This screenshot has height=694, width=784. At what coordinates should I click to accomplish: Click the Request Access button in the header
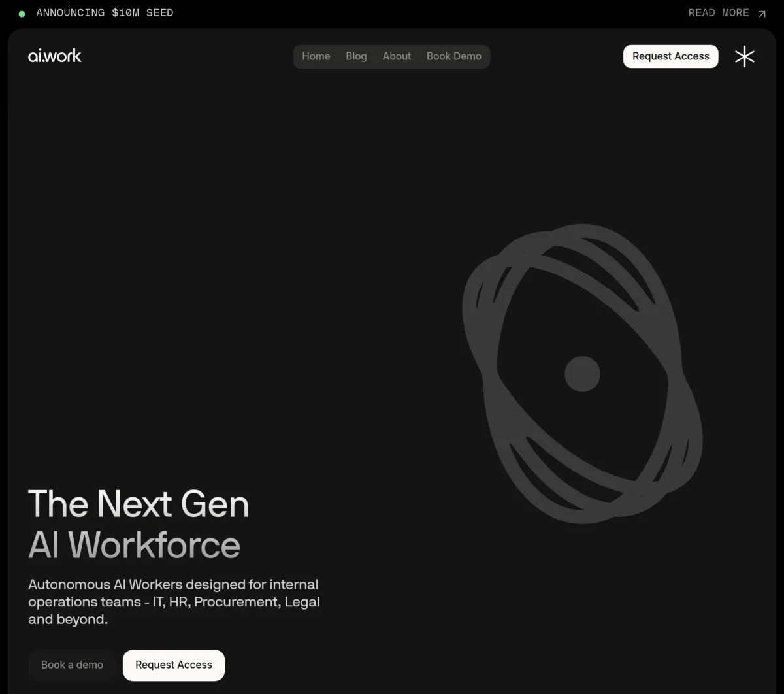point(670,56)
